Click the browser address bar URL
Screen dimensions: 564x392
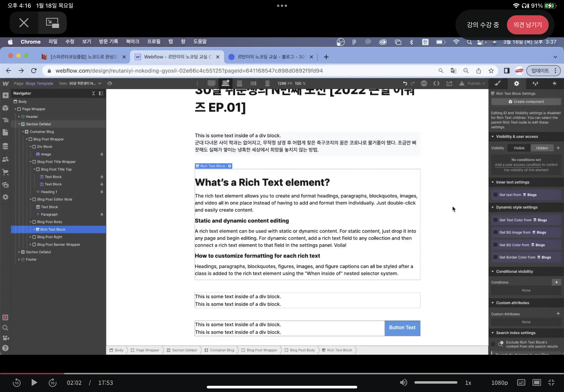pos(189,71)
